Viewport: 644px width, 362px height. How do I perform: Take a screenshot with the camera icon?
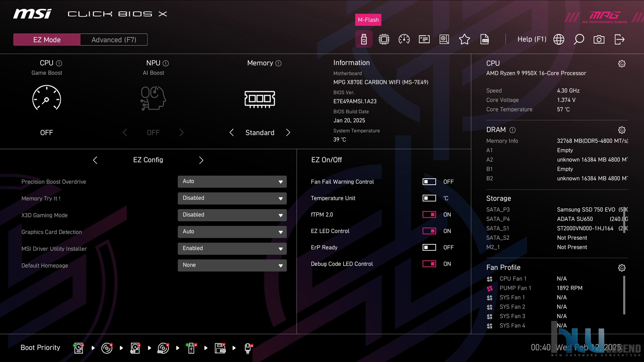coord(599,39)
